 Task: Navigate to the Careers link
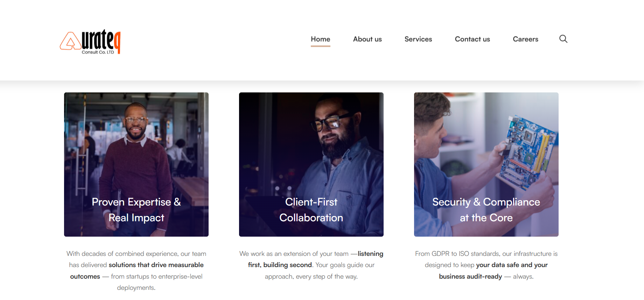click(525, 39)
